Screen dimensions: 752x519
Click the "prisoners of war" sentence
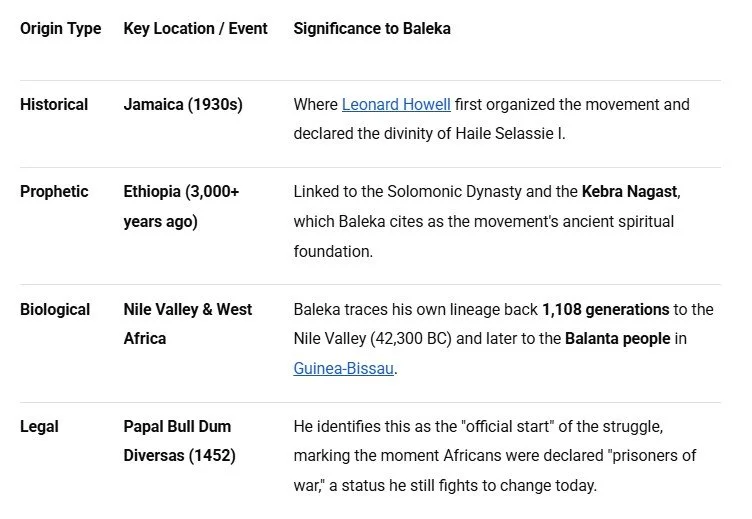click(x=494, y=456)
